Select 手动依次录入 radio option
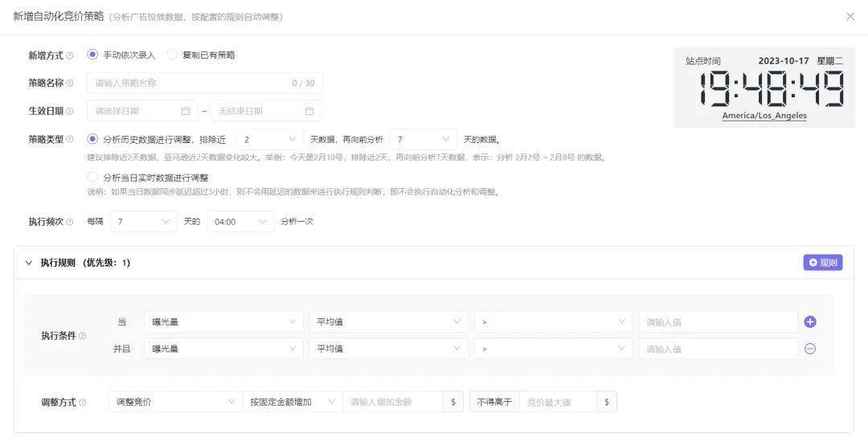The height and width of the screenshot is (442, 868). [x=92, y=55]
